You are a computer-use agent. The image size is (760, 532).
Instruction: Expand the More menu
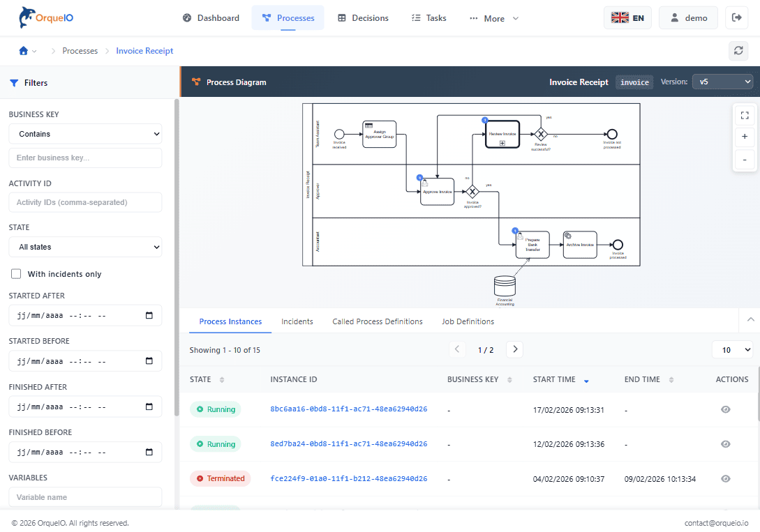494,18
